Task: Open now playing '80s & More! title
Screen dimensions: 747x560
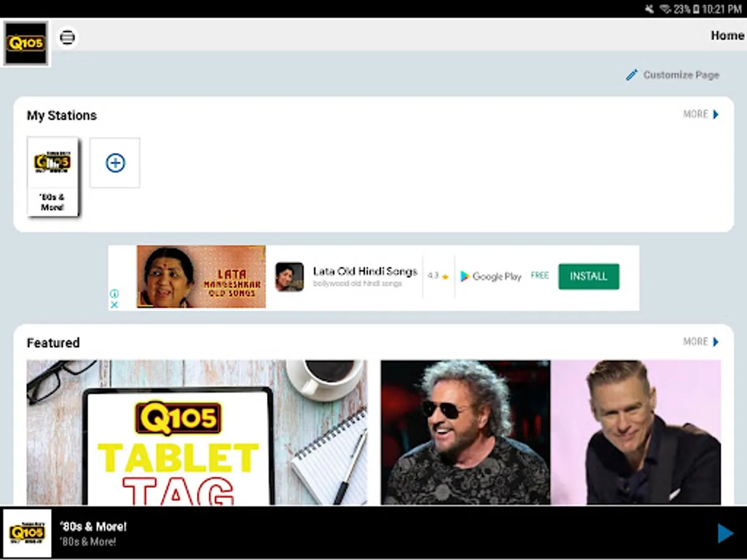Action: tap(93, 526)
